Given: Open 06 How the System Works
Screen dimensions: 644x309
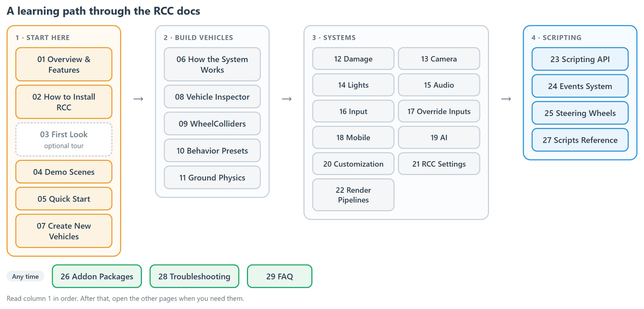Looking at the screenshot, I should pos(212,64).
